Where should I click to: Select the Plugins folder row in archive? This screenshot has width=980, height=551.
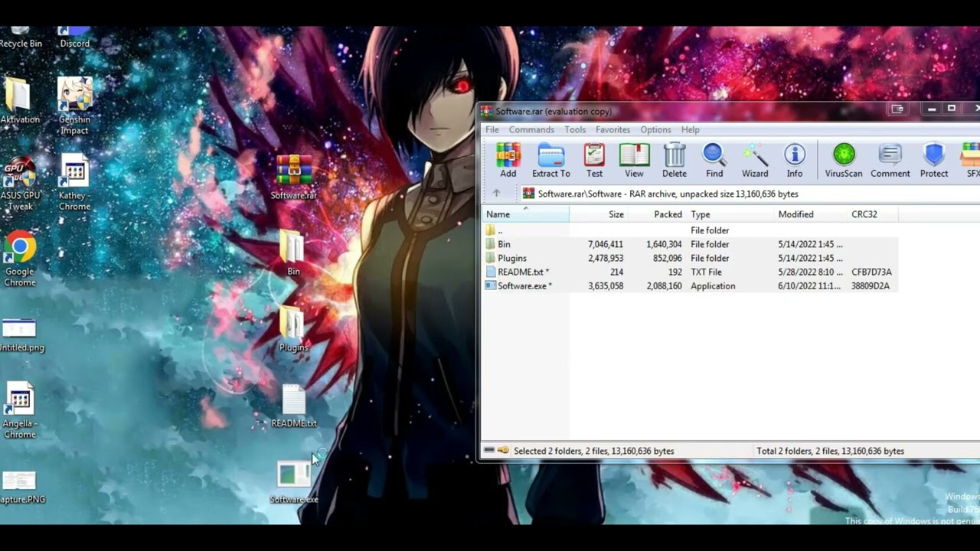(x=689, y=258)
